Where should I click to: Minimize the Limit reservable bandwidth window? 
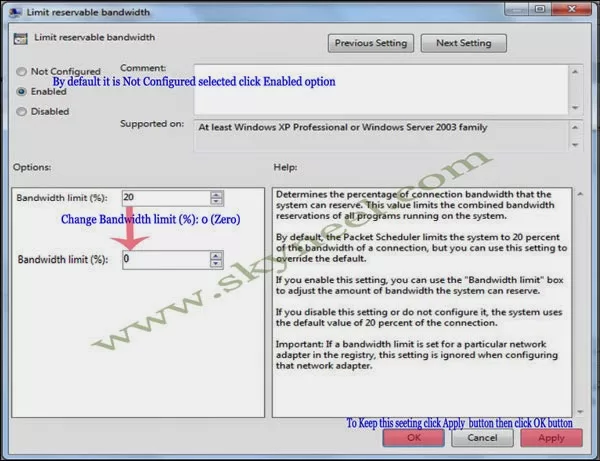pos(517,9)
